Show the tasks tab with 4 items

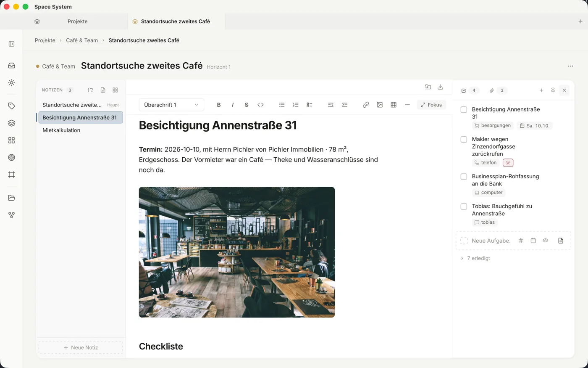(x=470, y=90)
